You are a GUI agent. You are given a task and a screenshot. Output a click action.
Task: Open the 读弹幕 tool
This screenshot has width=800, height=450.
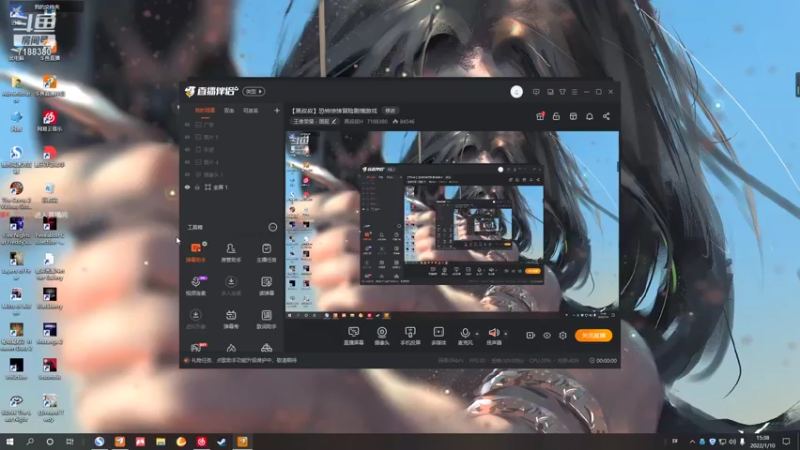tap(266, 286)
